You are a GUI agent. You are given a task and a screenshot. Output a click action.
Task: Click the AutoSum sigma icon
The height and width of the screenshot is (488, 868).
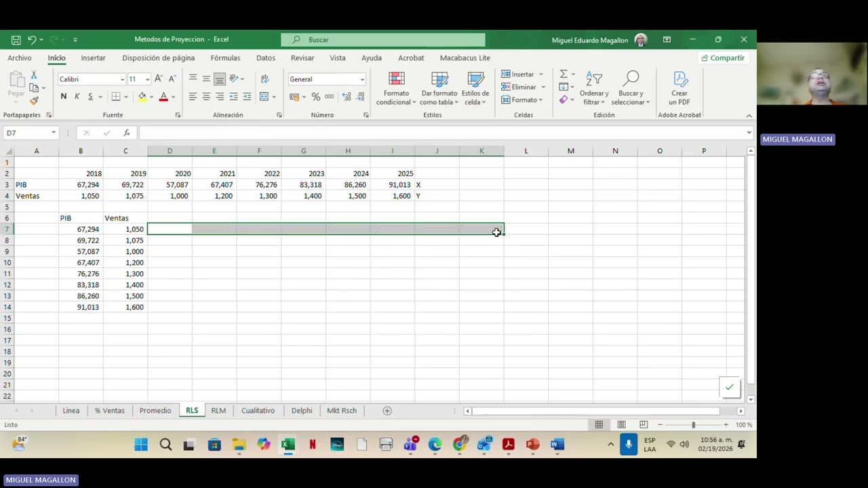[x=564, y=74]
